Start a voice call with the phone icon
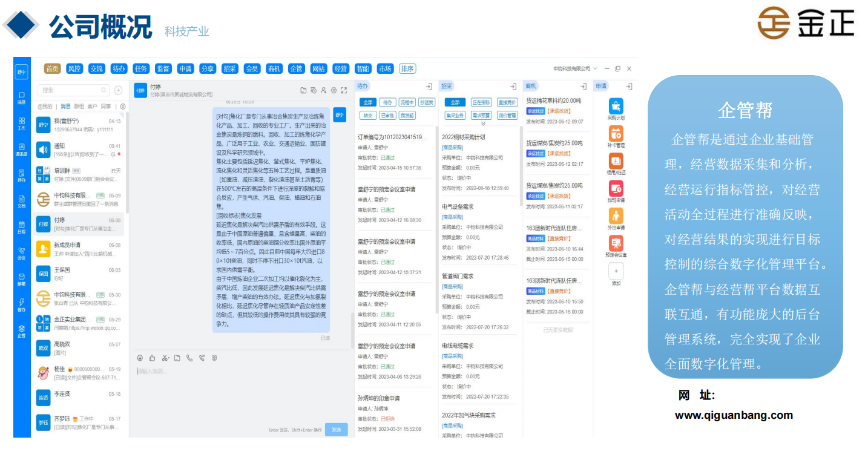The height and width of the screenshot is (460, 868). click(x=189, y=358)
